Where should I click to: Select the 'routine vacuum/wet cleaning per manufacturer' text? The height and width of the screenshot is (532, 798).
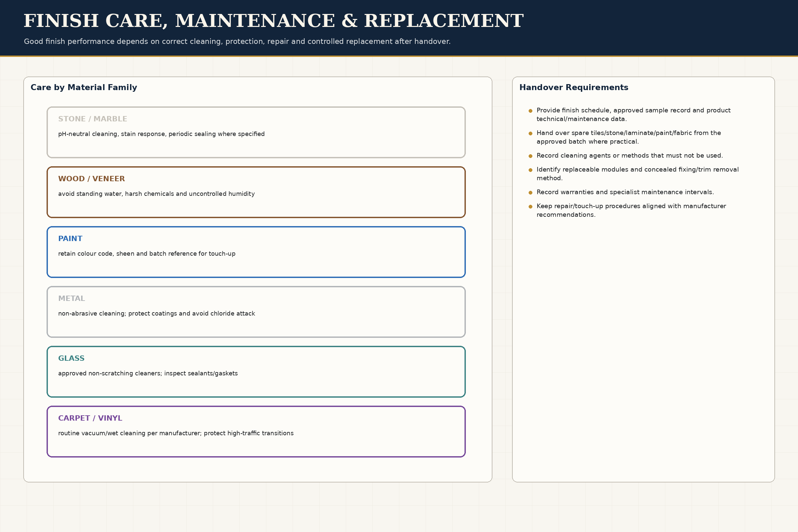[176, 433]
